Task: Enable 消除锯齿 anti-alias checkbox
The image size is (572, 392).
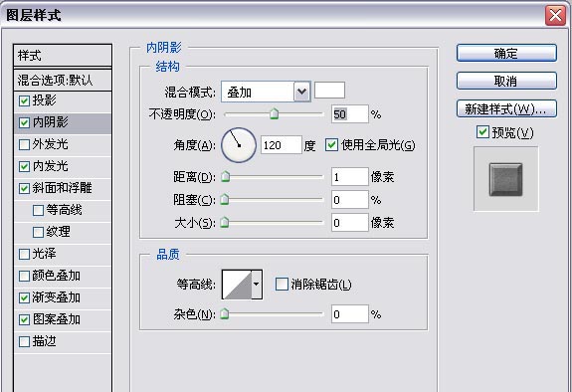Action: (282, 284)
